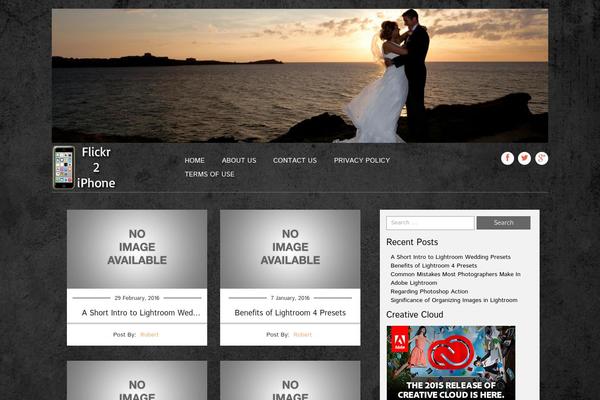Click the thumbnail above the 29 February, 2016 post
Image resolution: width=600 pixels, height=400 pixels.
tap(137, 249)
